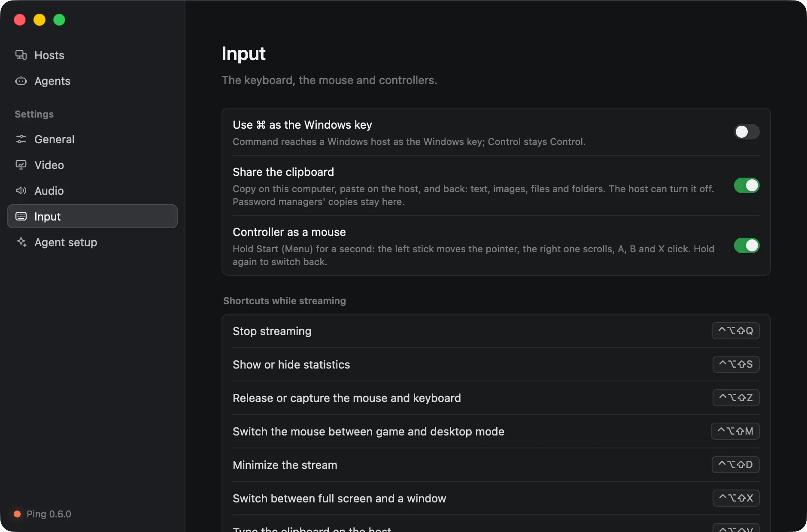The width and height of the screenshot is (807, 532).
Task: Click the Hosts monitor icon in sidebar
Action: [21, 55]
